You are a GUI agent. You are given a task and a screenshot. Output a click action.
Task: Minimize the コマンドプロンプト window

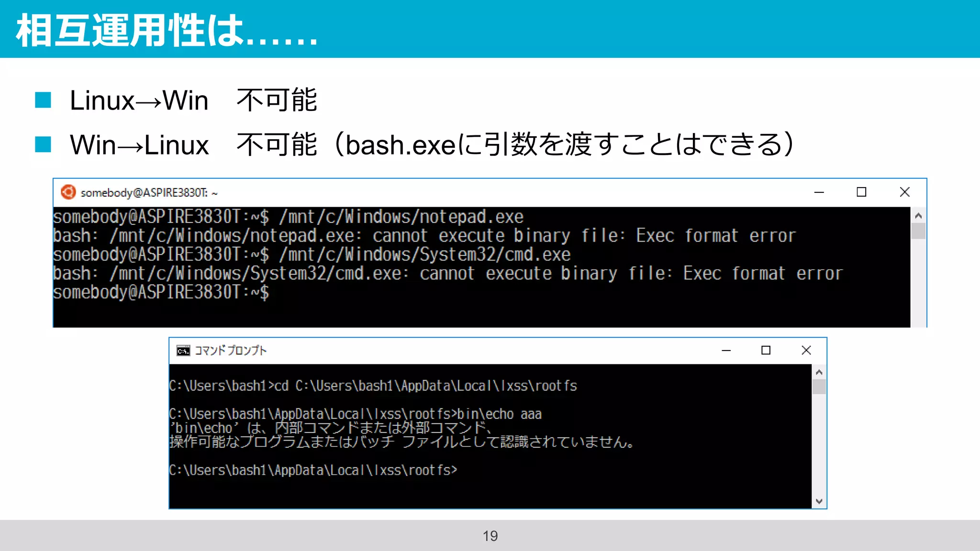[x=726, y=351]
